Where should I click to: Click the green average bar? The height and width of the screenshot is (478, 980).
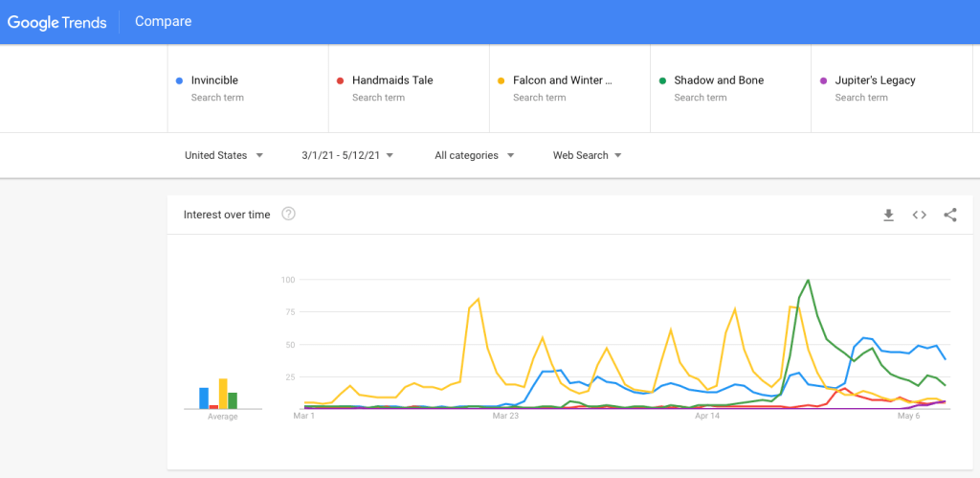(233, 400)
